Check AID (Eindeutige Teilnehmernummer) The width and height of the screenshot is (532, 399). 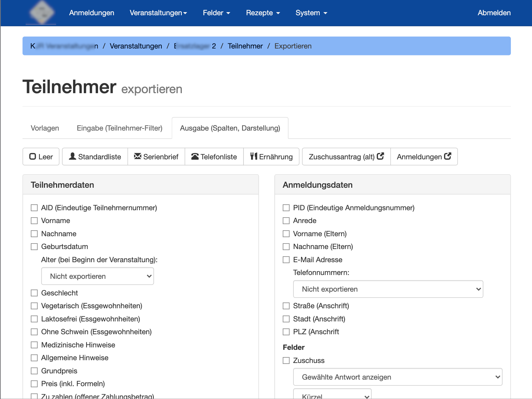point(34,208)
